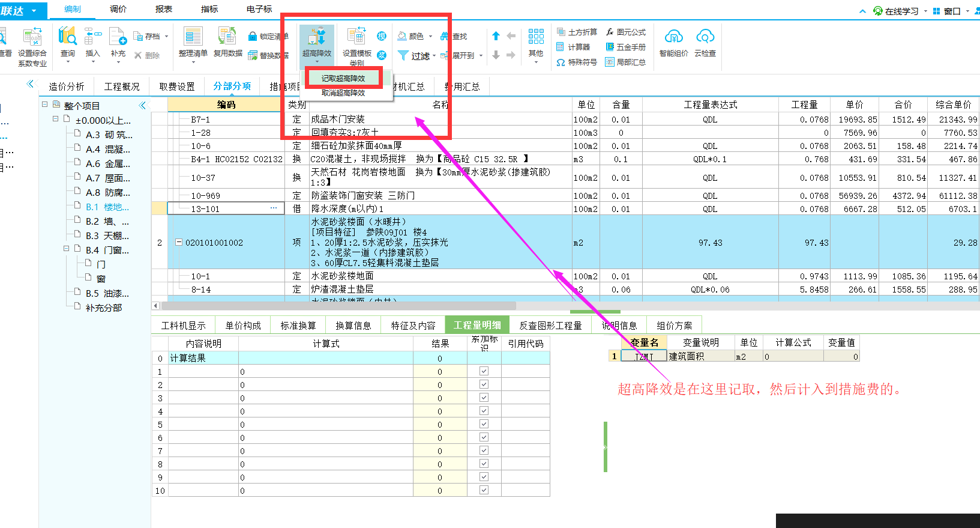Toggle the 累加标识 checkbox in row 7
Viewport: 980px width, 528px height.
[484, 451]
